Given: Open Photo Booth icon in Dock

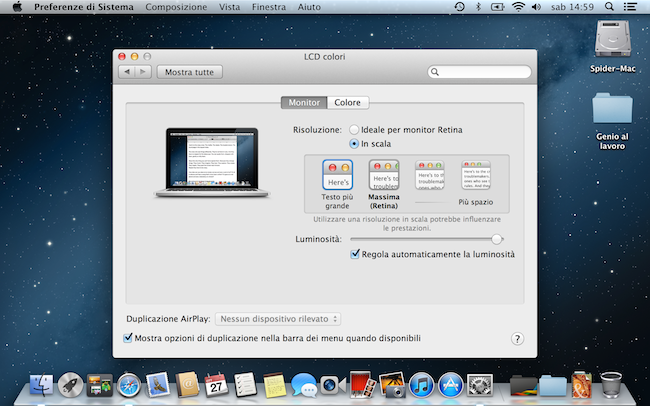Looking at the screenshot, I should click(x=362, y=384).
